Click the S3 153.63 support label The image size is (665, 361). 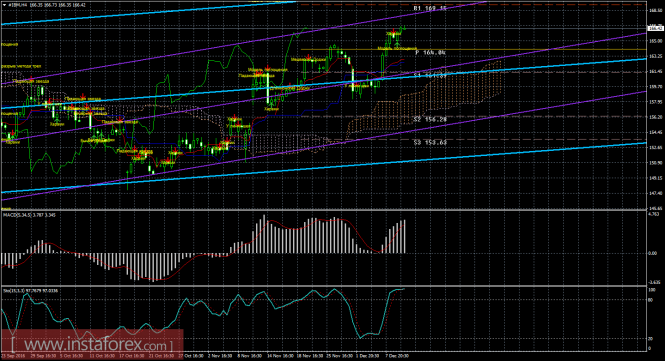point(430,143)
